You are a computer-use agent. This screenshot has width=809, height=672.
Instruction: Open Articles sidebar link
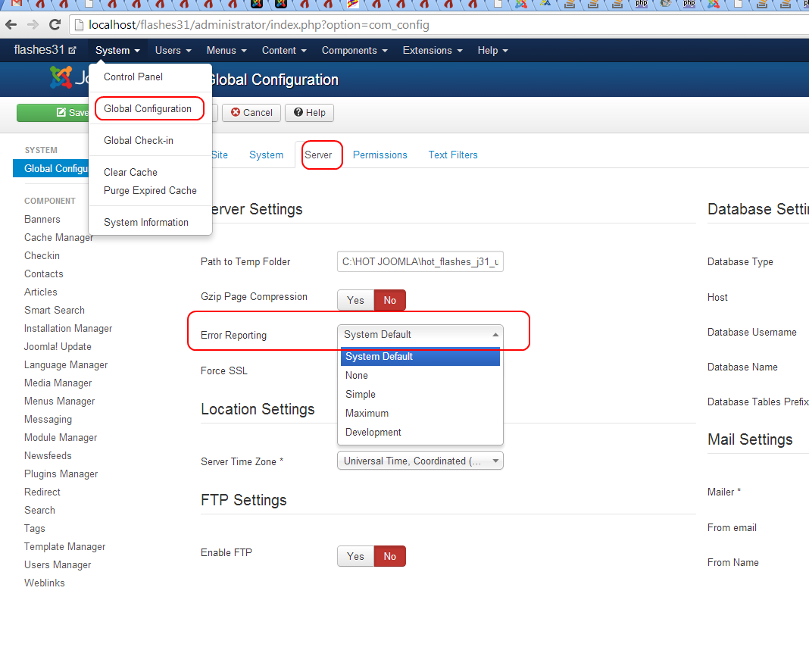tap(41, 292)
